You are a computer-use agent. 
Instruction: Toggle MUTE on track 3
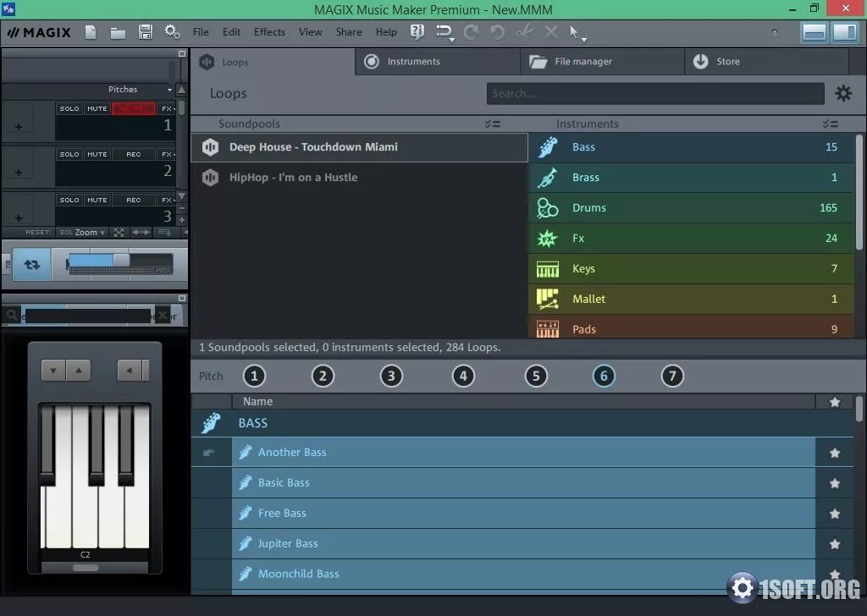(97, 200)
